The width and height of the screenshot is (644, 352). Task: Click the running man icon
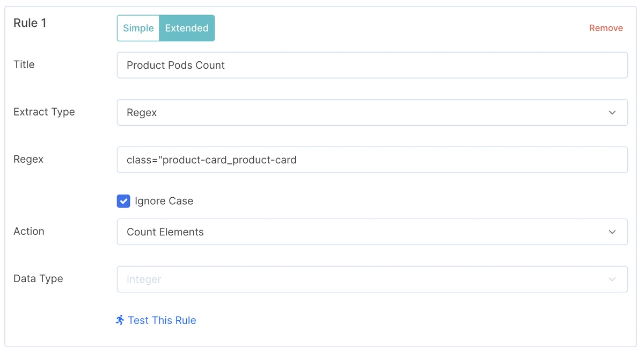click(x=120, y=320)
